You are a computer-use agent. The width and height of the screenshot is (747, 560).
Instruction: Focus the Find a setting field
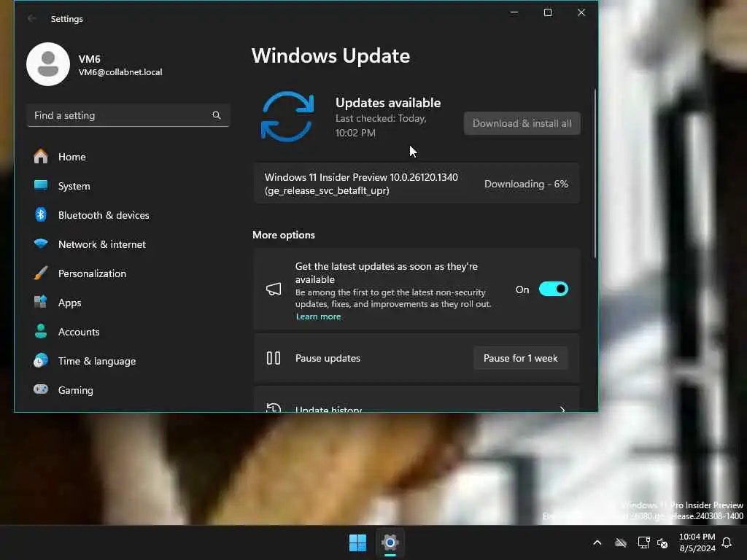(x=128, y=115)
